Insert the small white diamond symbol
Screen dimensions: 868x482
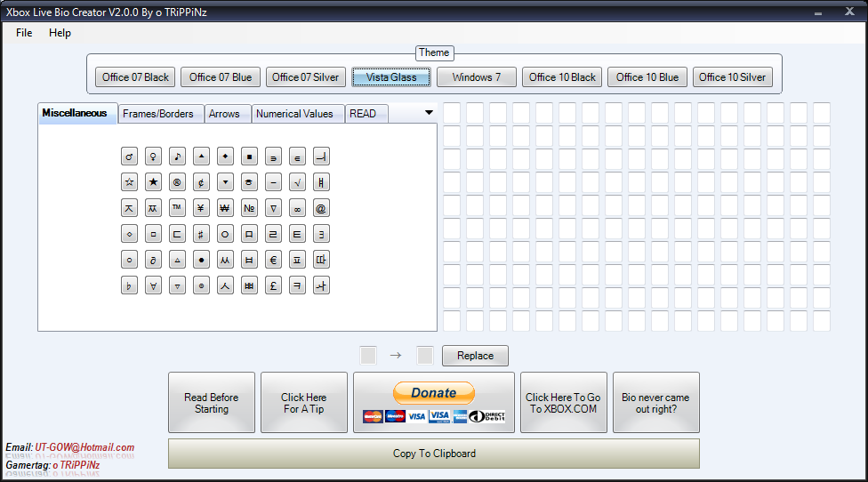click(129, 234)
